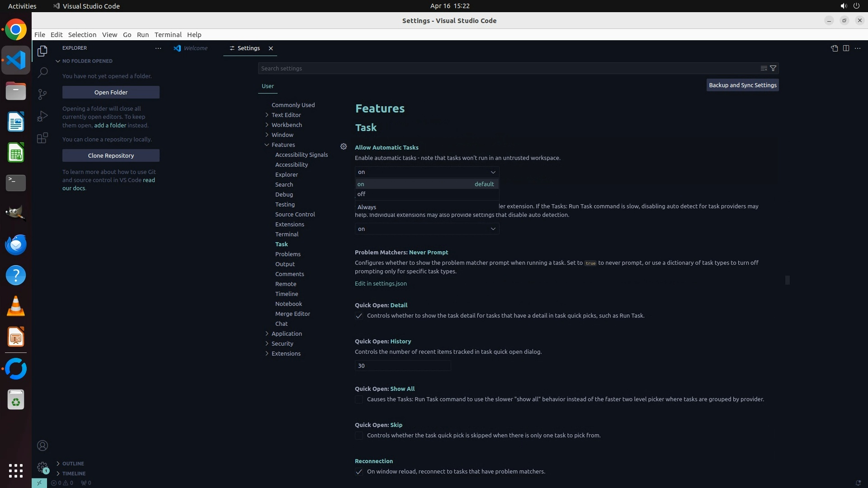Toggle Quick Open: Detail checkbox
Screen dimensions: 868x488
(x=359, y=316)
